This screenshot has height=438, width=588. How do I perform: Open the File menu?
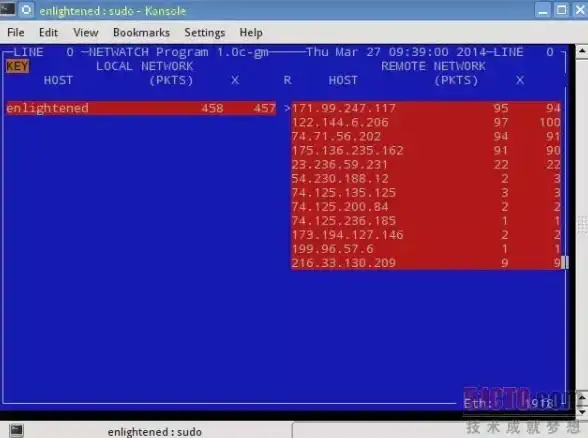point(16,33)
